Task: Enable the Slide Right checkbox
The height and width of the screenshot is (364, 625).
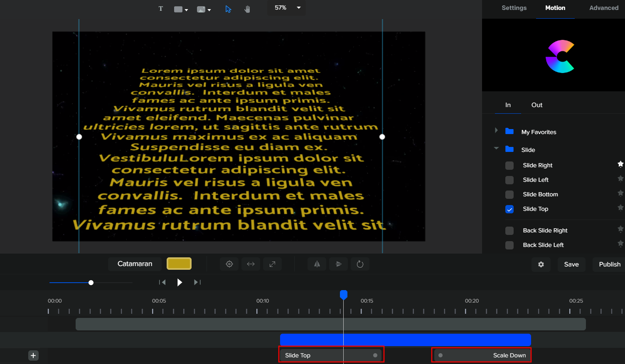Action: pyautogui.click(x=509, y=166)
